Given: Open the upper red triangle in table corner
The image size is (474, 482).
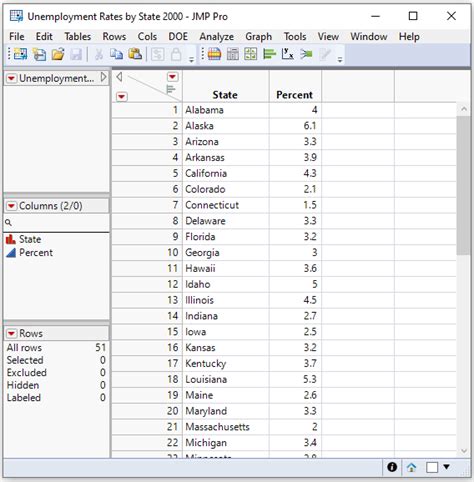Looking at the screenshot, I should 172,77.
